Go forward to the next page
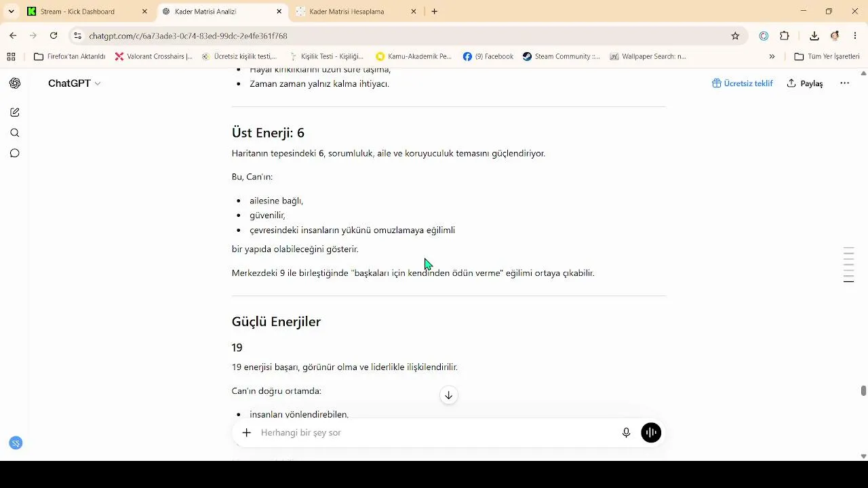The image size is (868, 488). pyautogui.click(x=33, y=36)
